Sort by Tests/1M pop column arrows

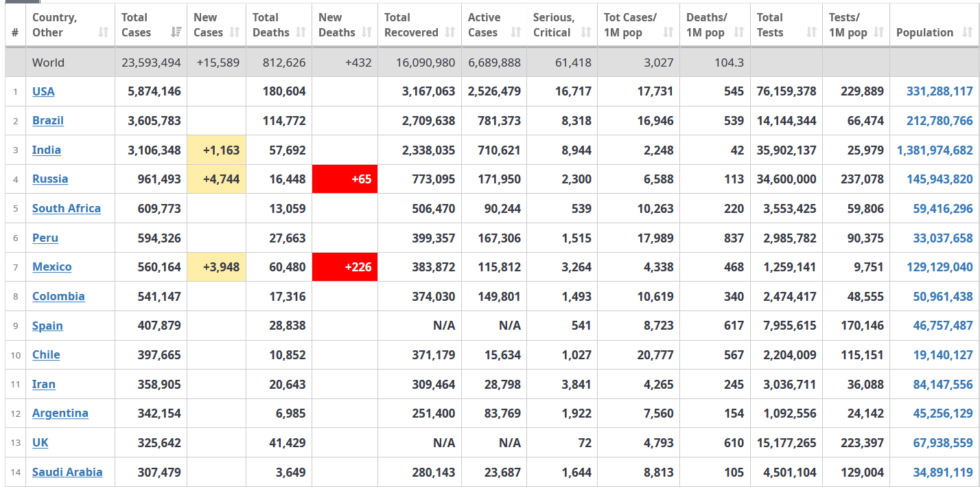click(878, 32)
